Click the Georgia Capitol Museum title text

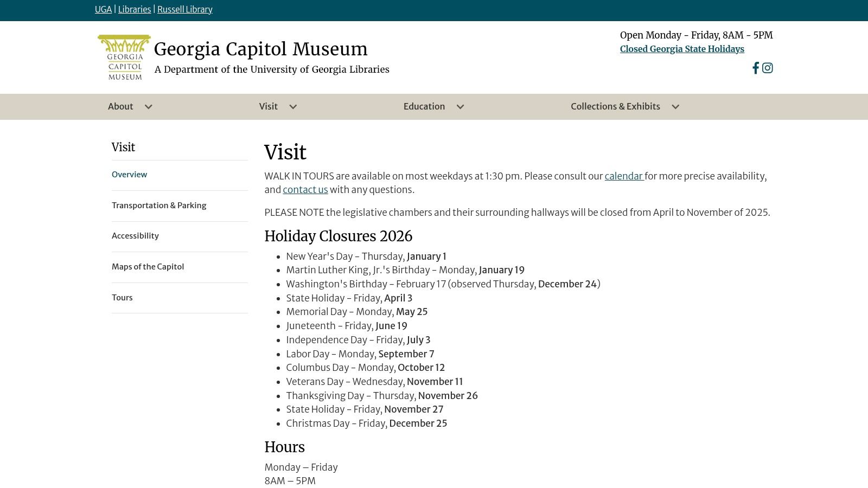click(x=260, y=49)
